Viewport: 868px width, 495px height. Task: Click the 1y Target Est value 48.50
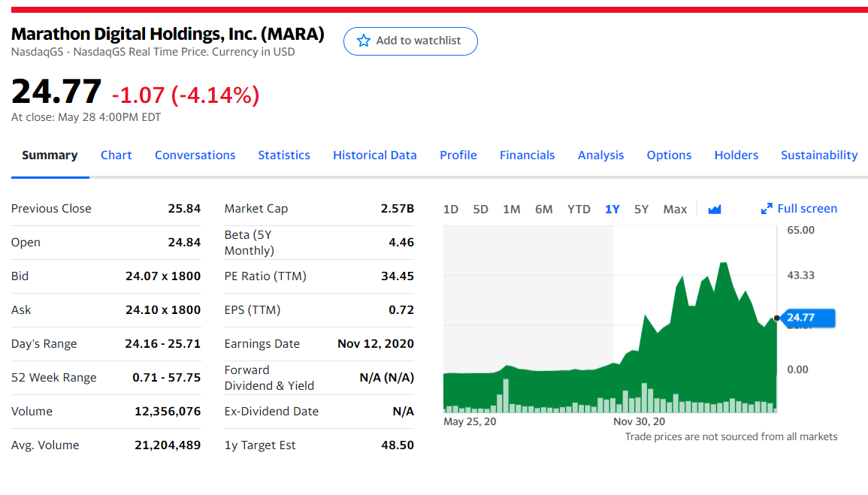(x=397, y=445)
